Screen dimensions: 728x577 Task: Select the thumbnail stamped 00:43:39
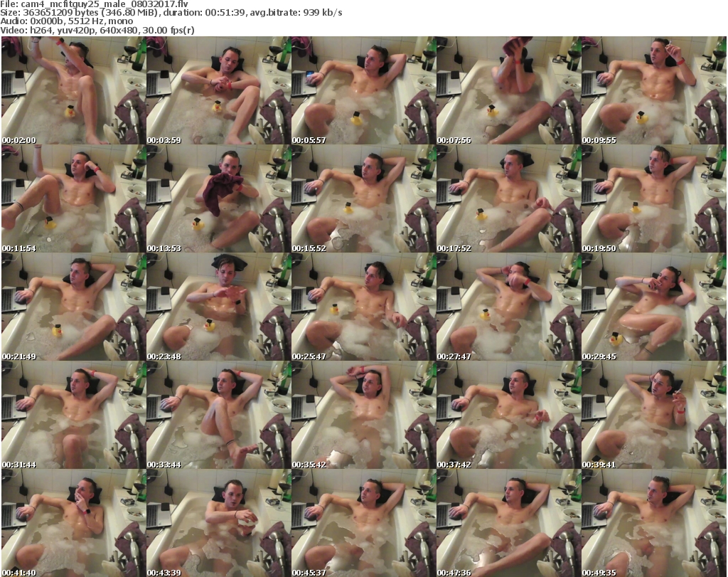tap(219, 523)
